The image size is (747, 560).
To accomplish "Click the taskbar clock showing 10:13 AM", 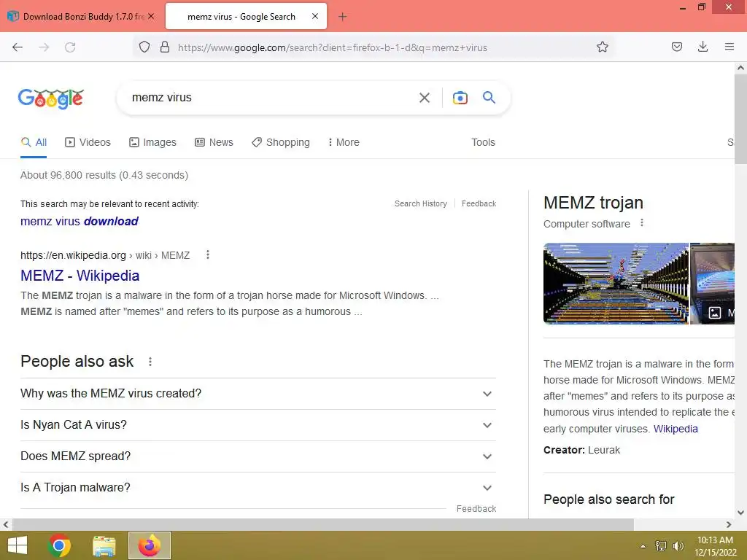I will coord(715,546).
